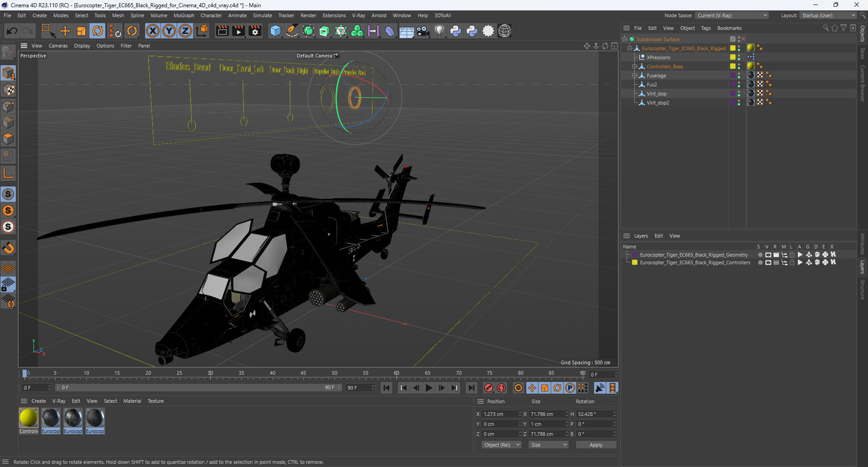Open the Node Space dropdown
868x467 pixels.
[732, 15]
